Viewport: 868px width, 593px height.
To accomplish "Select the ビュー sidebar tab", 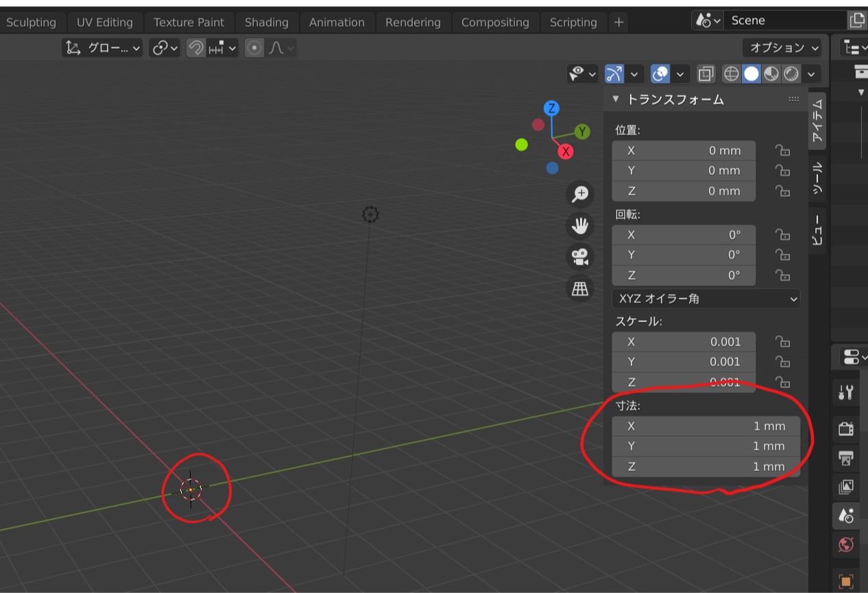I will 817,229.
